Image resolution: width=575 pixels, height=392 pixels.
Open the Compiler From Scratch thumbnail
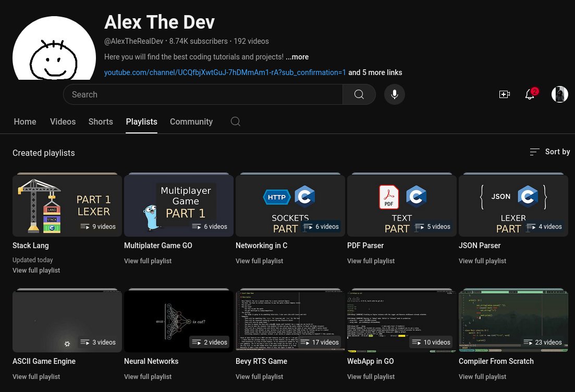tap(513, 322)
